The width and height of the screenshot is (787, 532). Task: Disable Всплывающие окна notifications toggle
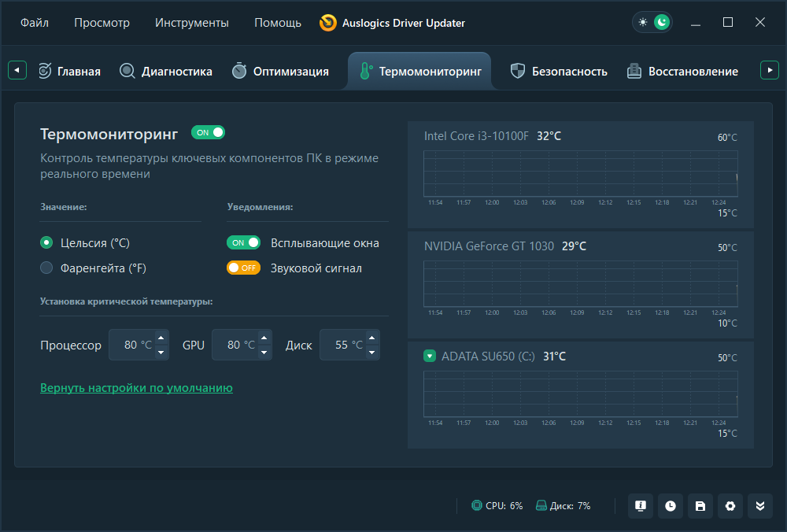point(243,243)
